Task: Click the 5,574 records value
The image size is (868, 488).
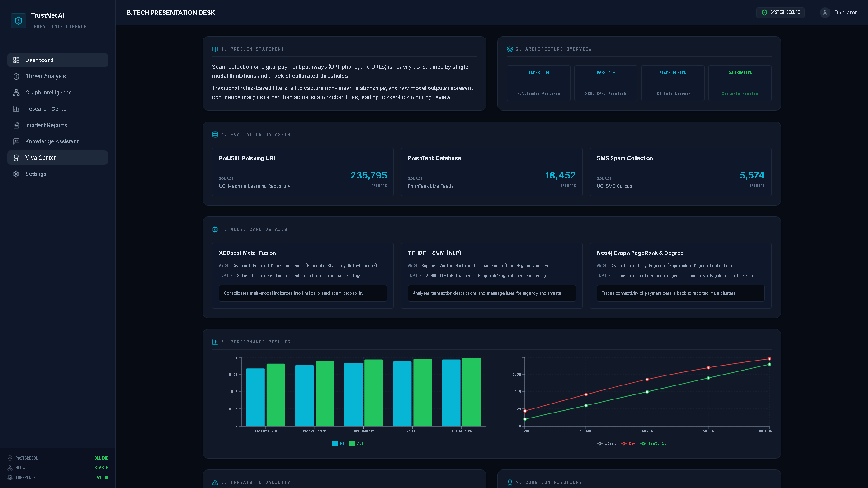Action: pyautogui.click(x=752, y=175)
